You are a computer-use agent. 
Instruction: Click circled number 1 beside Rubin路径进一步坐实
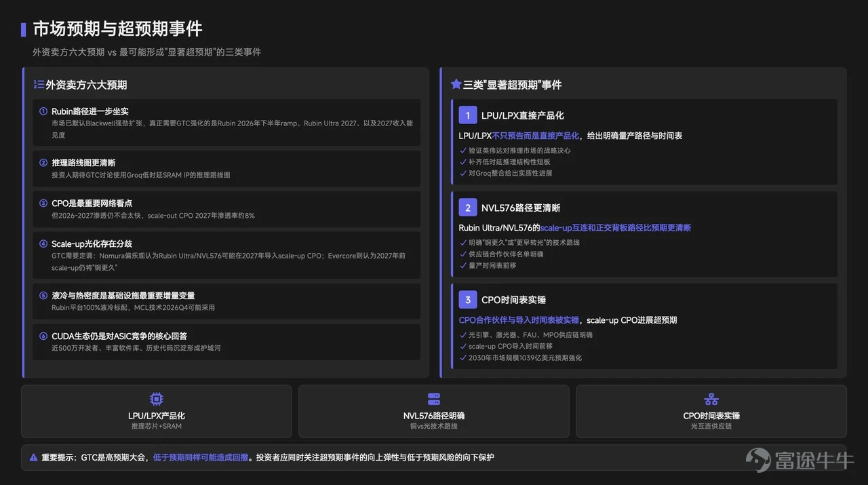(43, 111)
